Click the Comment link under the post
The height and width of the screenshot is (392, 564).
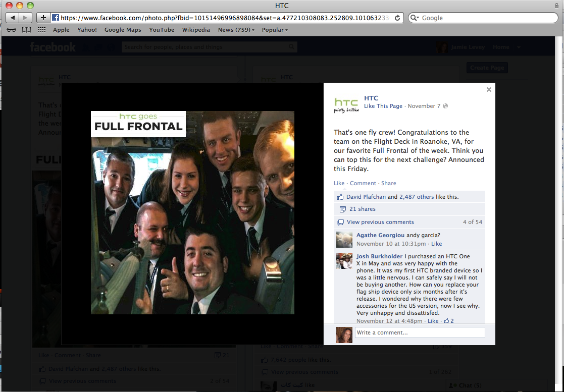click(363, 183)
